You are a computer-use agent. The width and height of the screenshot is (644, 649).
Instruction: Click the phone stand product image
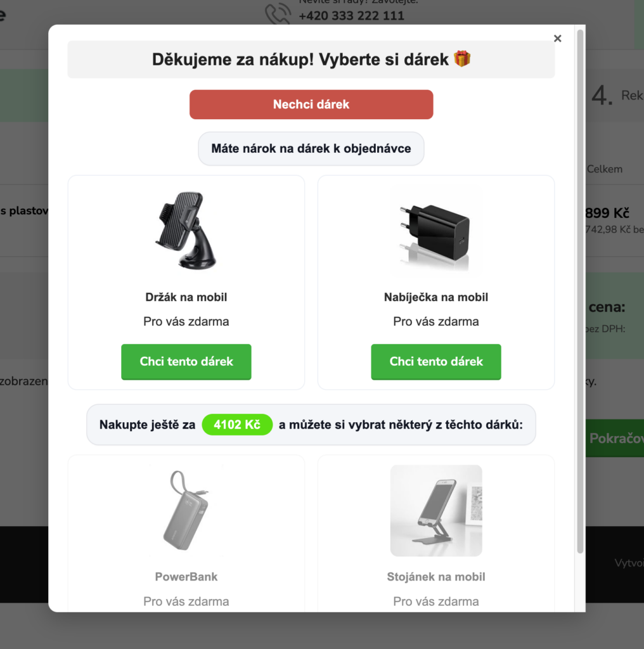(436, 510)
